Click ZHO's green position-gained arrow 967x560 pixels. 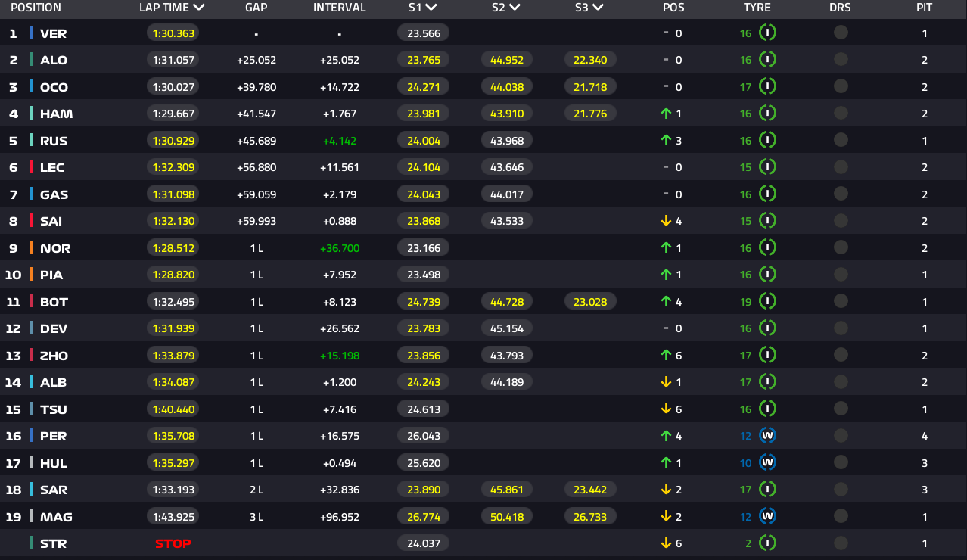click(x=666, y=356)
